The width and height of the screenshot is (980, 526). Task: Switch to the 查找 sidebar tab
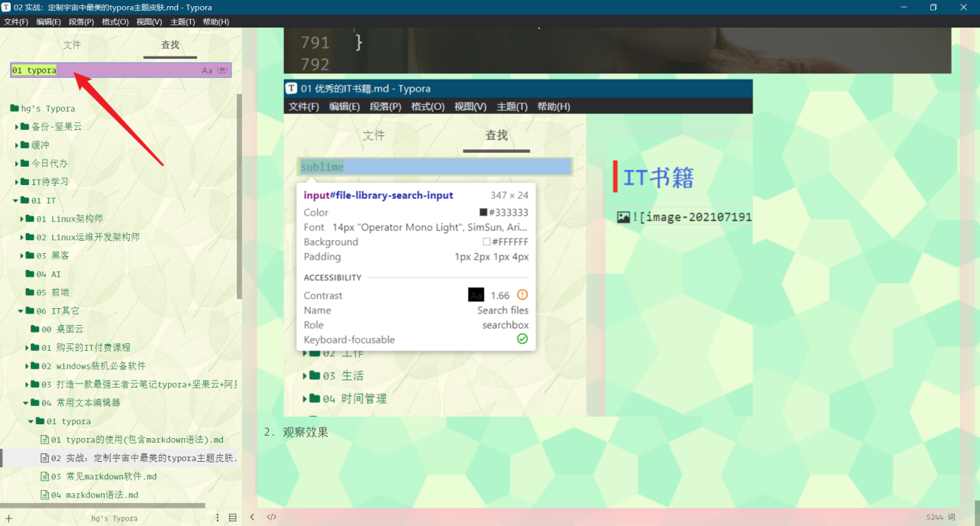point(170,45)
